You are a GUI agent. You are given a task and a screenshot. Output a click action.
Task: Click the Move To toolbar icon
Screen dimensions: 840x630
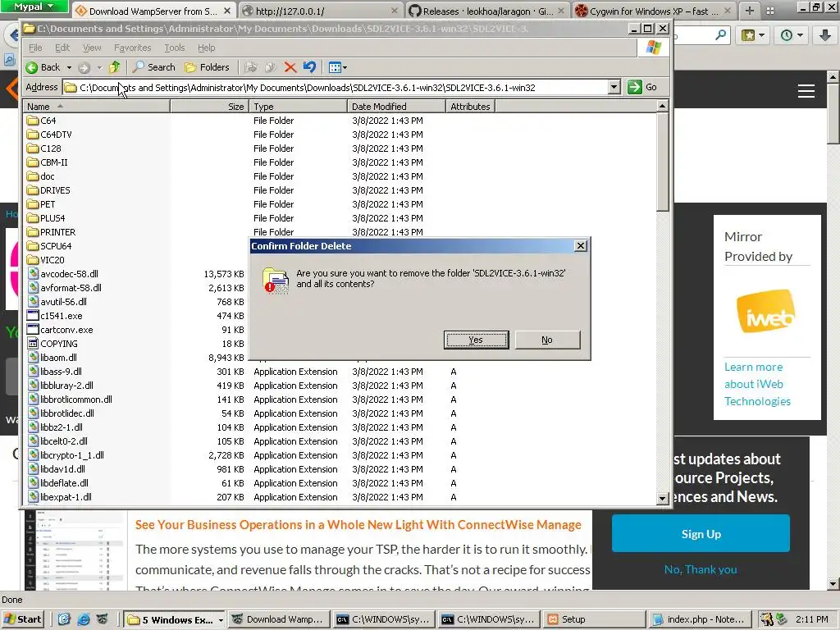coord(251,67)
